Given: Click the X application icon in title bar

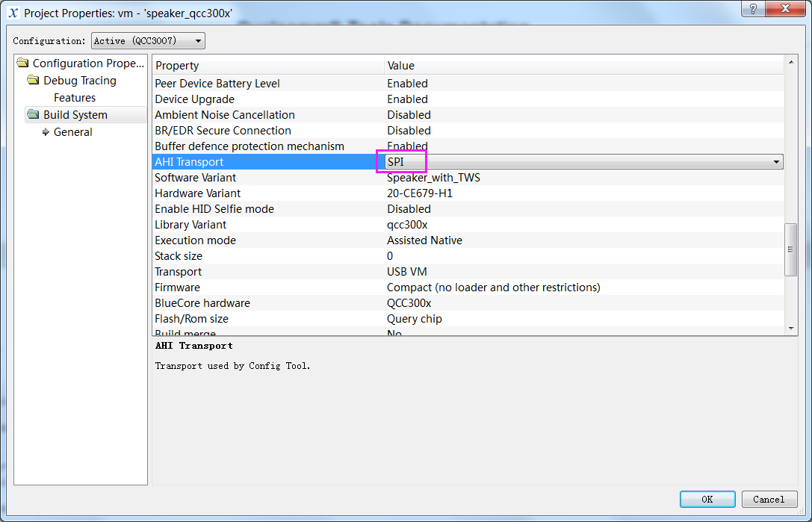Looking at the screenshot, I should coord(13,13).
